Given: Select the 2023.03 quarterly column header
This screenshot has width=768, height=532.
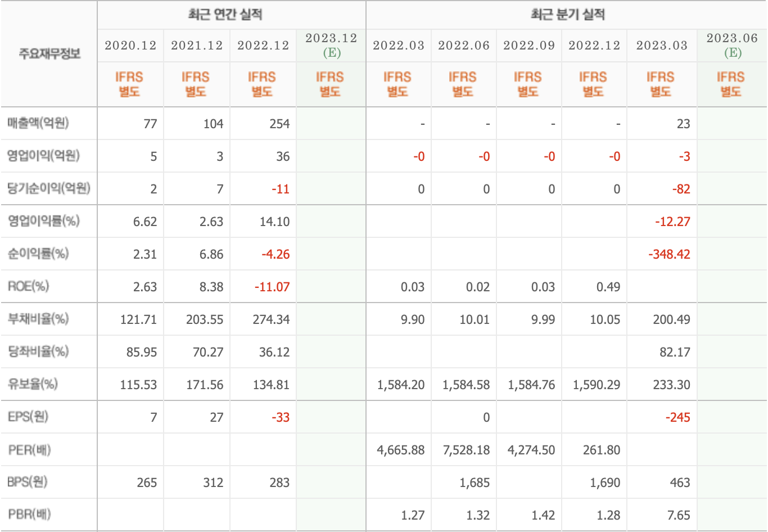Looking at the screenshot, I should [x=662, y=46].
